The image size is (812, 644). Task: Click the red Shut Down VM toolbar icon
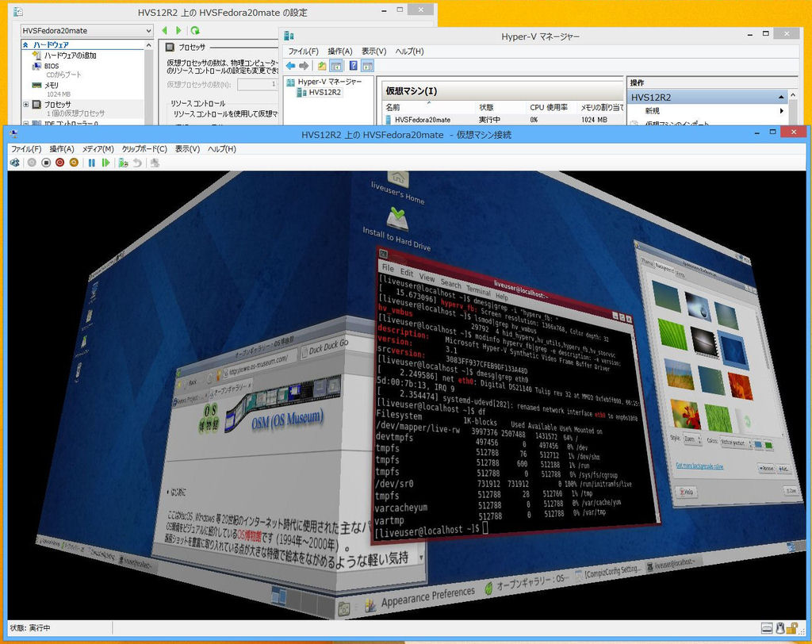click(60, 163)
